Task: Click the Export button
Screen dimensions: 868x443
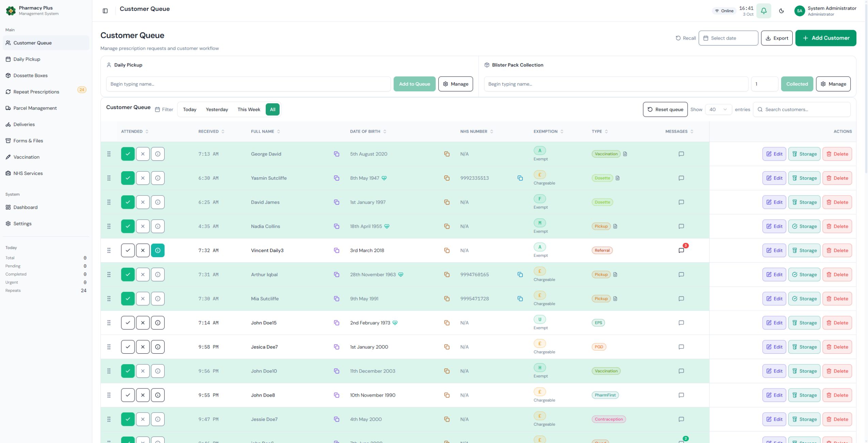Action: 776,38
